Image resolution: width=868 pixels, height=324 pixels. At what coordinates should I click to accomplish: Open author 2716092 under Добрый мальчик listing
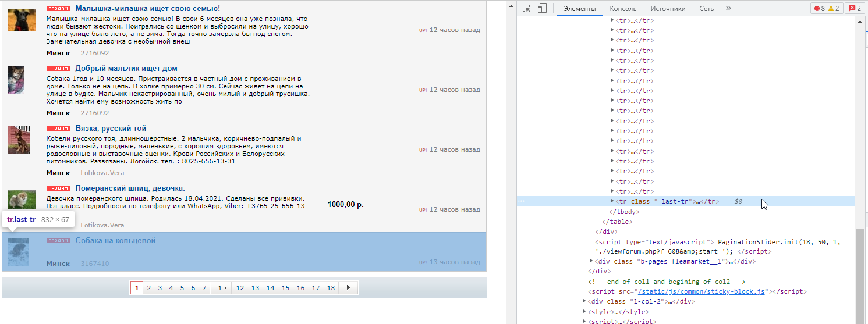coord(95,113)
